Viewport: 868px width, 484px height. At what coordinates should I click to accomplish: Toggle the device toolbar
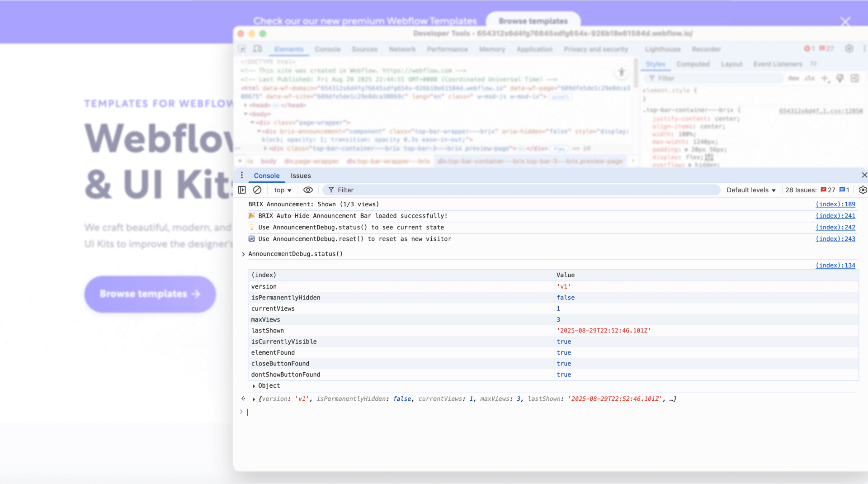pyautogui.click(x=258, y=49)
